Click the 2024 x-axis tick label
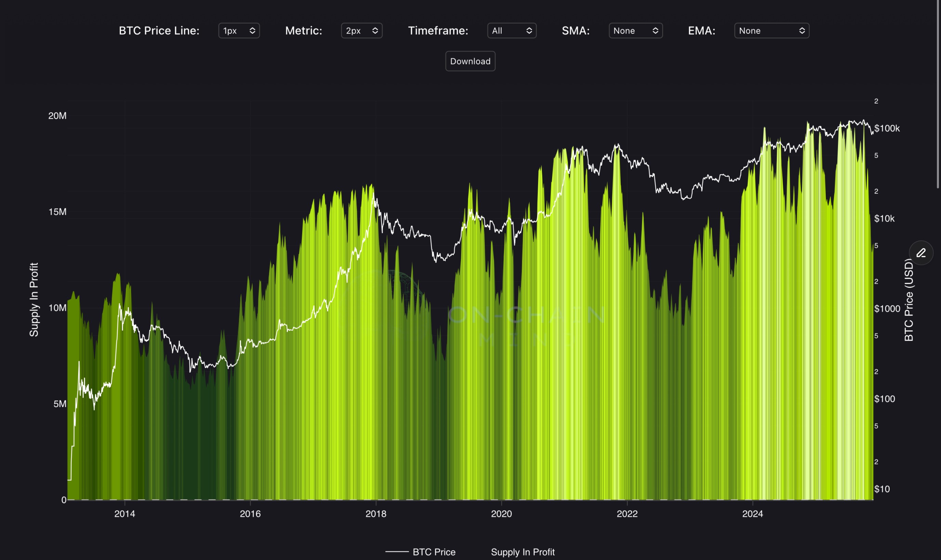 tap(752, 514)
